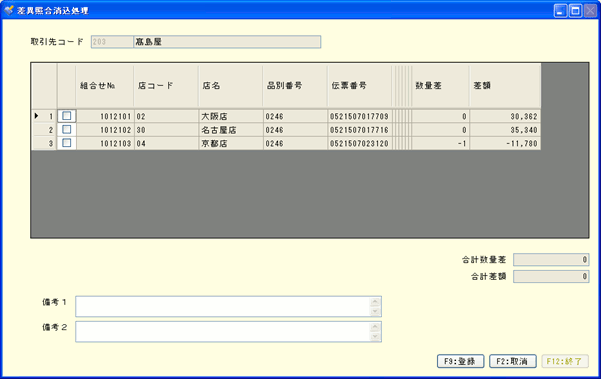Click slip number 0521507017716
Viewport: 601px width, 379px height.
tap(360, 130)
